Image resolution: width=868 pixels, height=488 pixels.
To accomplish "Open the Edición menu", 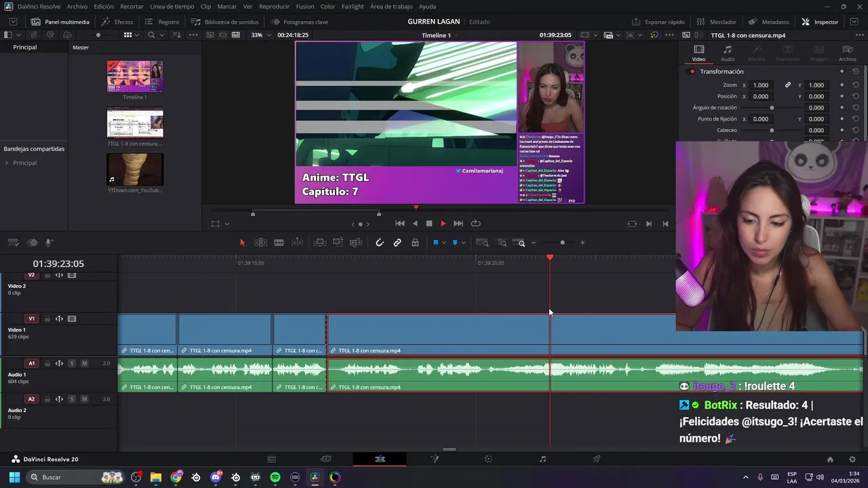I will coord(104,6).
